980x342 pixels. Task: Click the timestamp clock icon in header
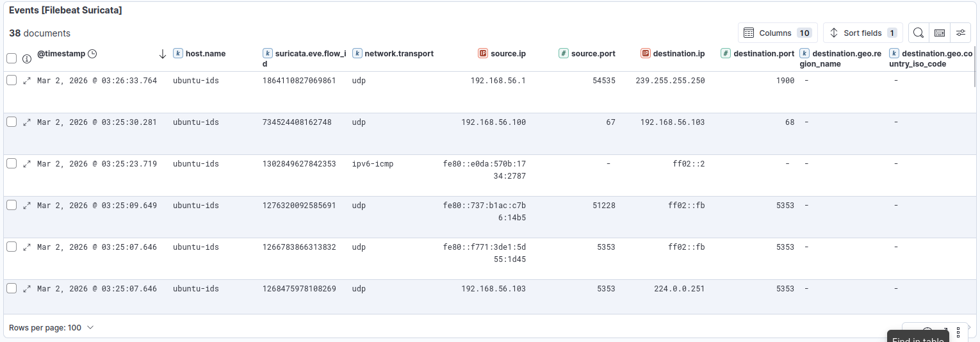click(92, 54)
